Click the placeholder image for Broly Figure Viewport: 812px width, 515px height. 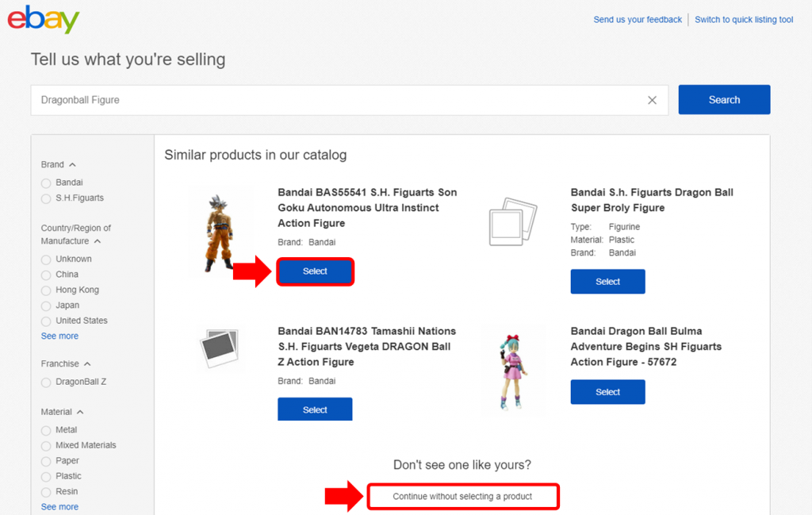[513, 221]
